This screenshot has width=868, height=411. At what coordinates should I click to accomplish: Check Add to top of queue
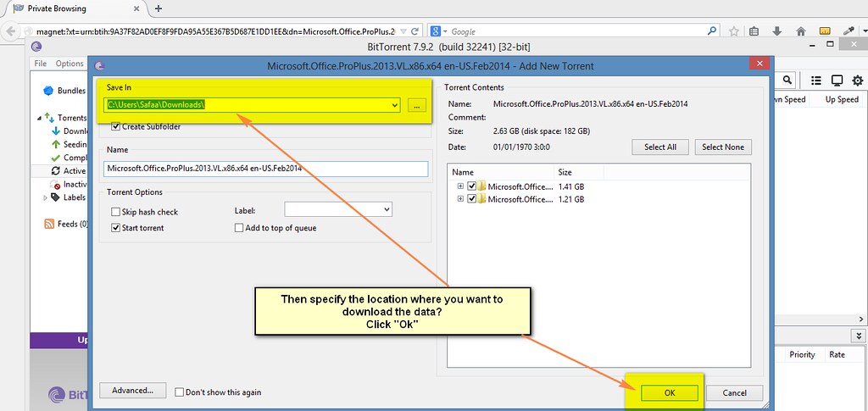pyautogui.click(x=239, y=228)
